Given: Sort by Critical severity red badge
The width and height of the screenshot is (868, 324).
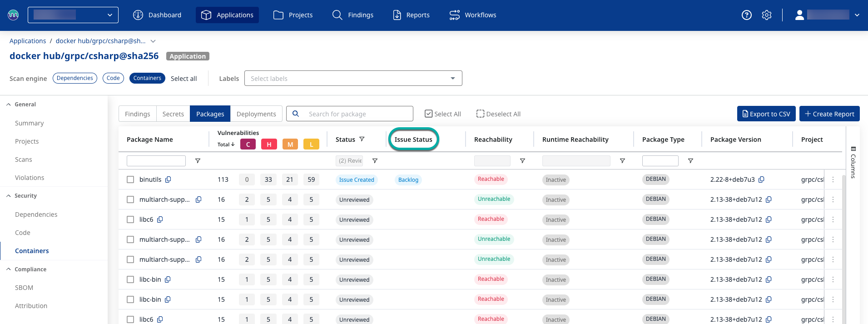Looking at the screenshot, I should point(248,145).
